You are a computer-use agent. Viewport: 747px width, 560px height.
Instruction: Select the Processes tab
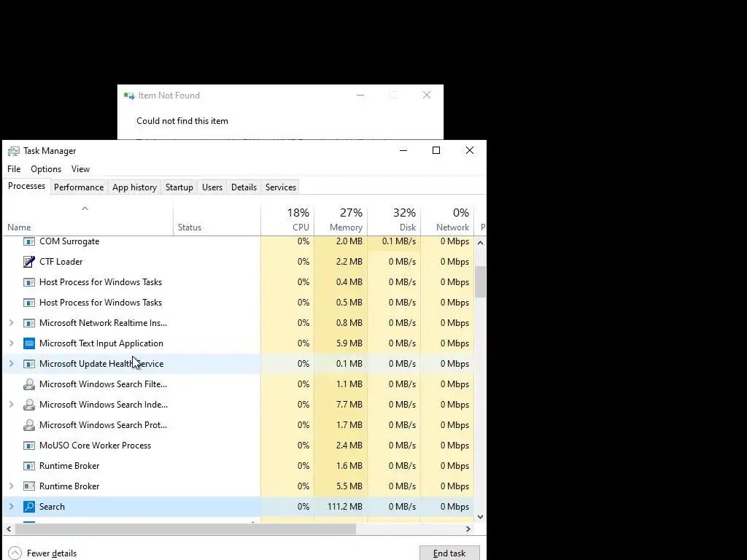click(27, 186)
